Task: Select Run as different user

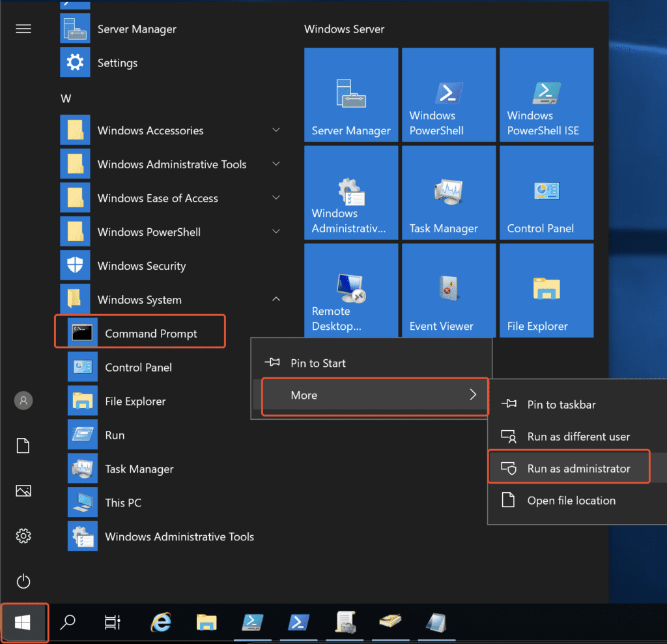Action: point(578,436)
